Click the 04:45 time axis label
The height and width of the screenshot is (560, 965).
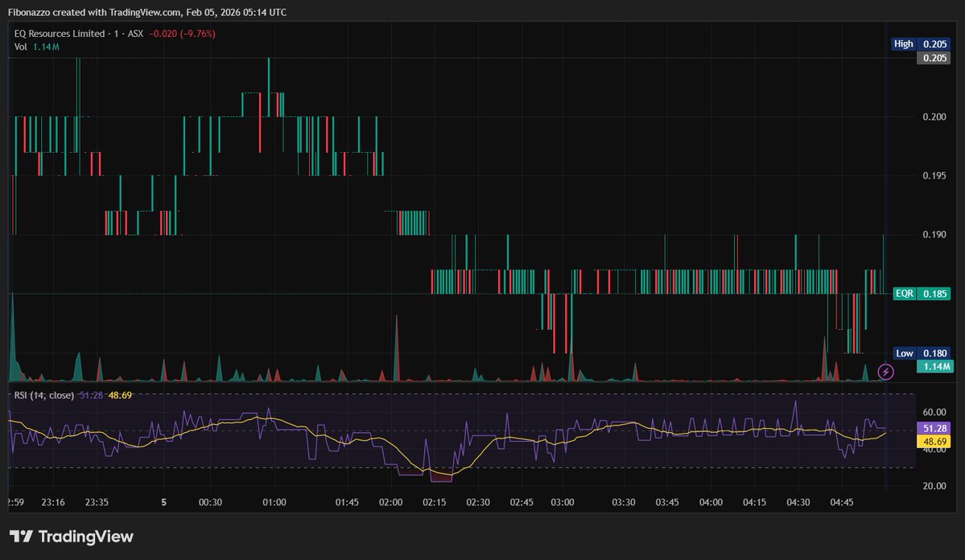tap(841, 502)
